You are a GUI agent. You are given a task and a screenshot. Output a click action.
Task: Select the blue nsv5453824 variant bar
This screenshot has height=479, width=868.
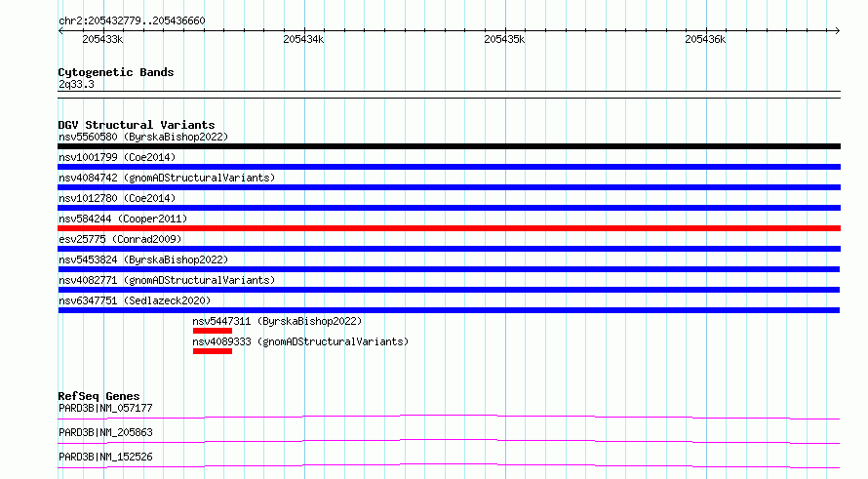(x=449, y=269)
